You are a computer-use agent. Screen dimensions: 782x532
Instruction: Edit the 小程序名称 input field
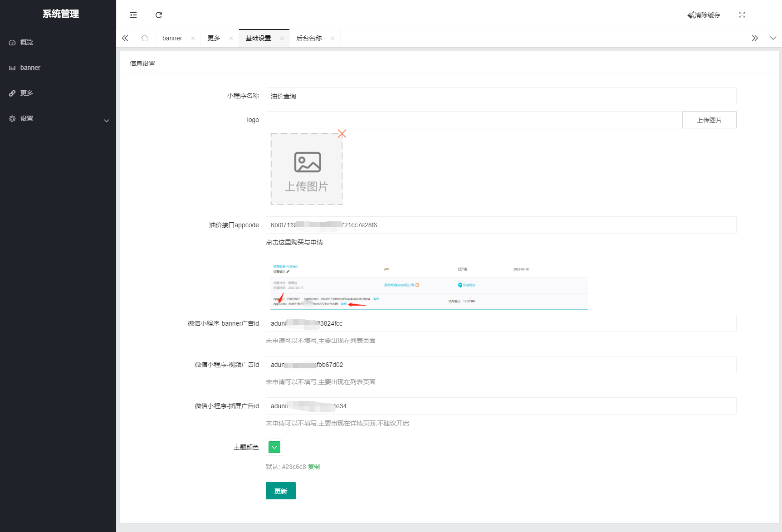501,96
